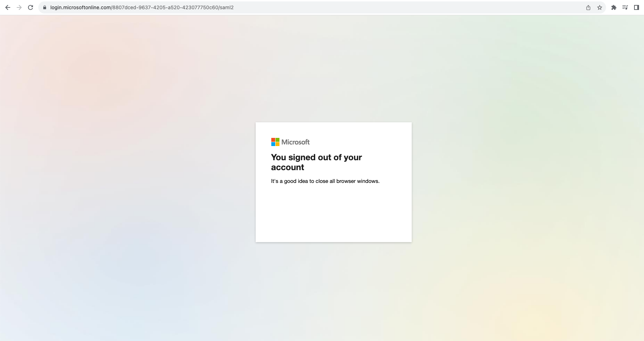Click the word "account" in the heading
Image resolution: width=644 pixels, height=341 pixels.
pyautogui.click(x=288, y=167)
